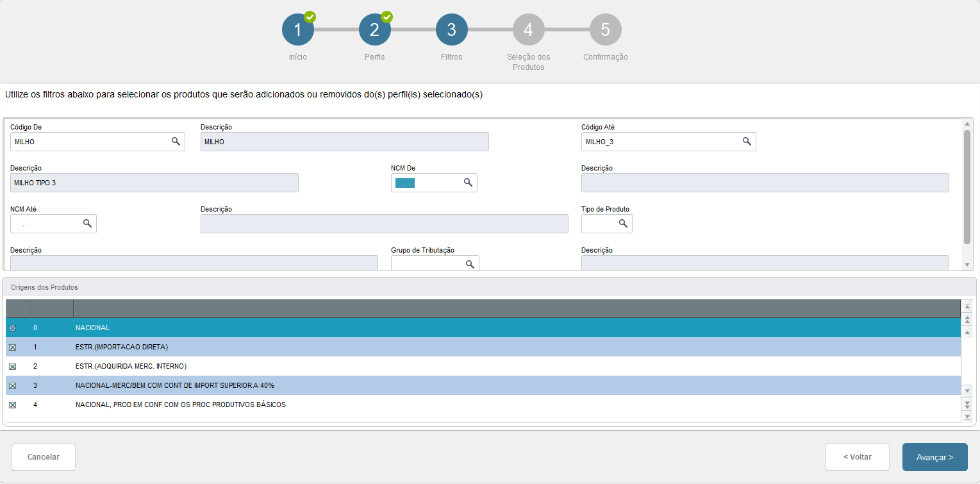Click the Perfis step label
This screenshot has width=980, height=484.
point(375,57)
